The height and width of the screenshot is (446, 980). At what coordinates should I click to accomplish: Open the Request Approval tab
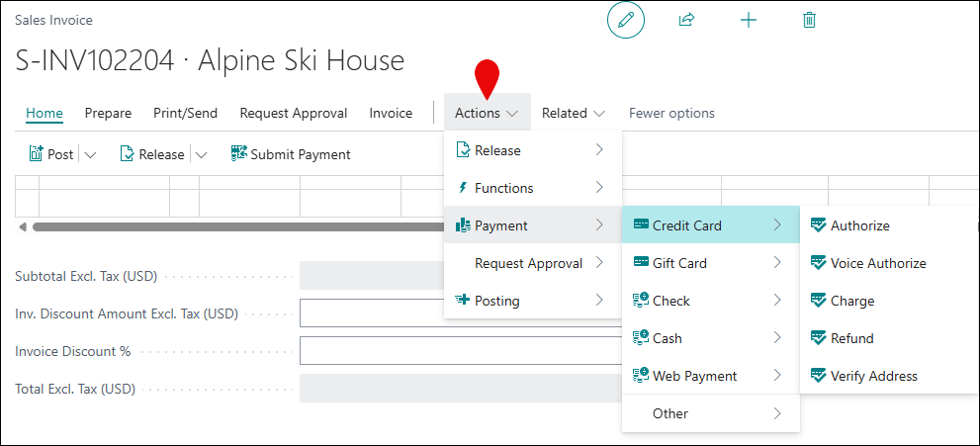[294, 113]
